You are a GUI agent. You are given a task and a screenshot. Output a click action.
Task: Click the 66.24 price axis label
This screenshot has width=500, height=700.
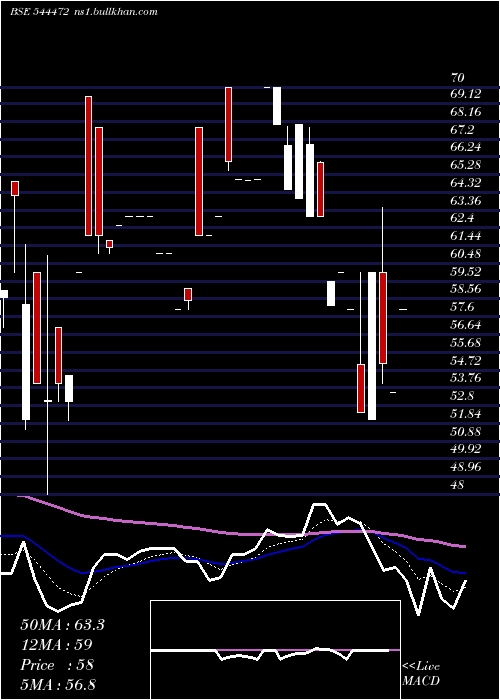click(466, 147)
